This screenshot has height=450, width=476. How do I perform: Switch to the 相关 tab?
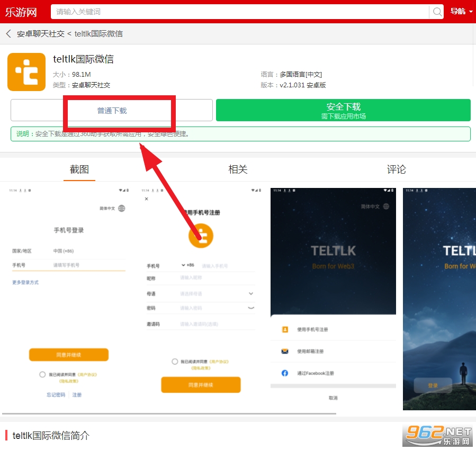[x=238, y=169]
